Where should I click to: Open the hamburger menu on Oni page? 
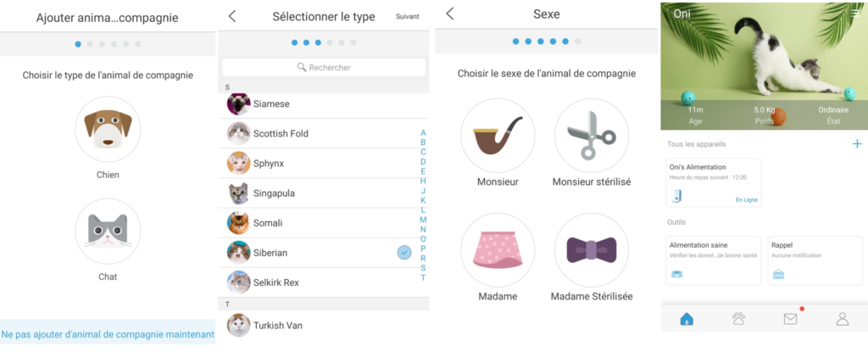(x=854, y=14)
